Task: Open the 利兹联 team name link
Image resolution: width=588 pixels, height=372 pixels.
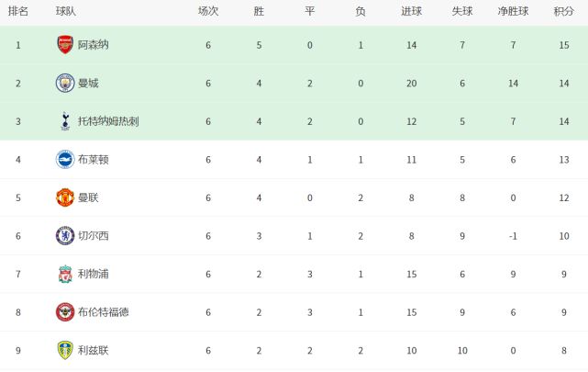Action: pyautogui.click(x=93, y=350)
